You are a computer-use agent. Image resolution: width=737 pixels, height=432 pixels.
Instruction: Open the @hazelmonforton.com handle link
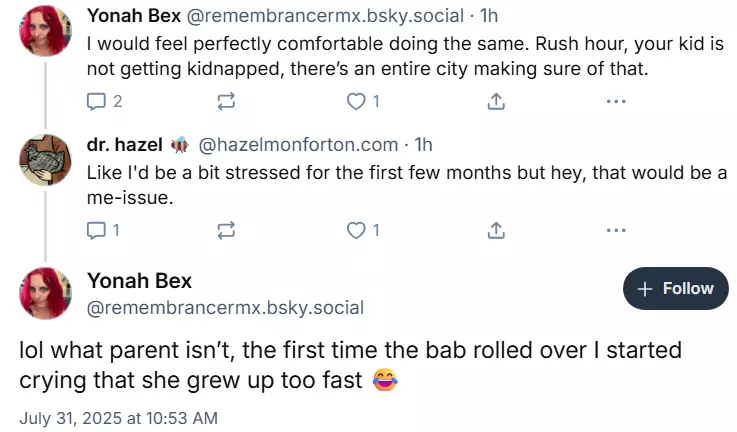298,145
